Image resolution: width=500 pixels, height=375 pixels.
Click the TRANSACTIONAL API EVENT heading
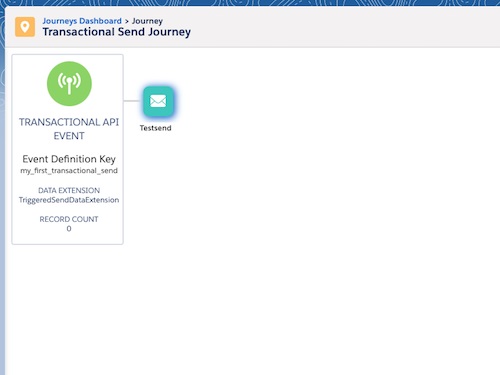click(69, 129)
